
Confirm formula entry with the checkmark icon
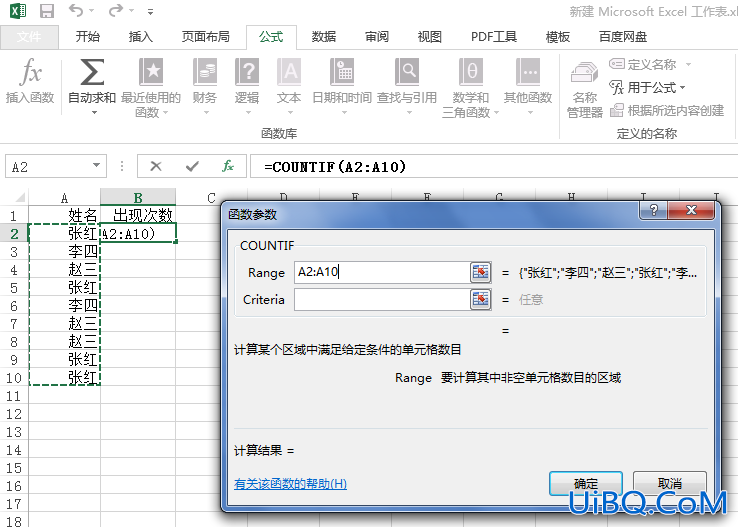(x=192, y=166)
